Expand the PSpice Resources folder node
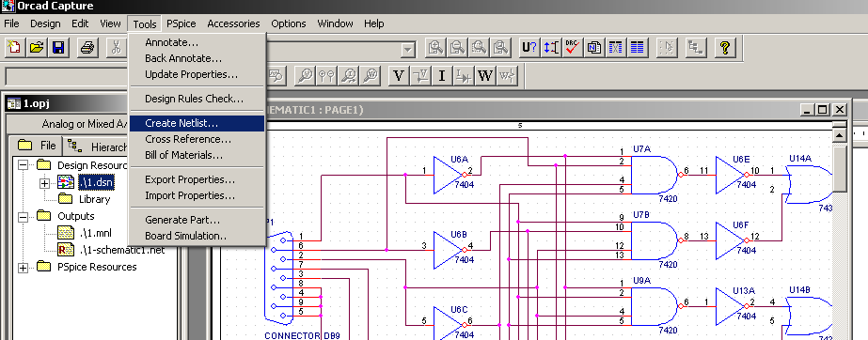 tap(23, 268)
